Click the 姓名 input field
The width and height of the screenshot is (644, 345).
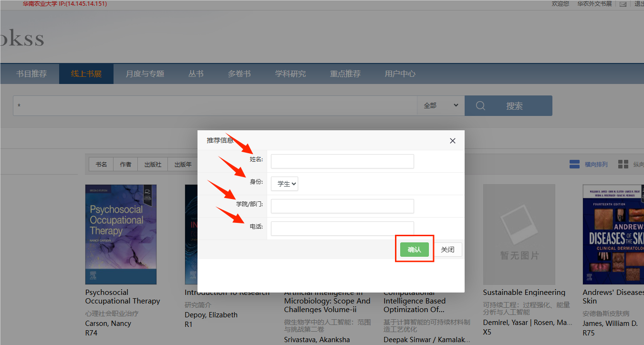[x=342, y=161]
